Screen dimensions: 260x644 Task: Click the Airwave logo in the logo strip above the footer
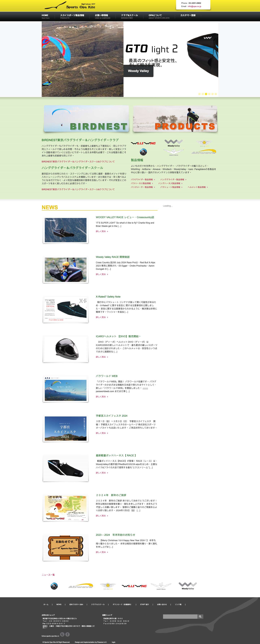pyautogui.click(x=81, y=586)
